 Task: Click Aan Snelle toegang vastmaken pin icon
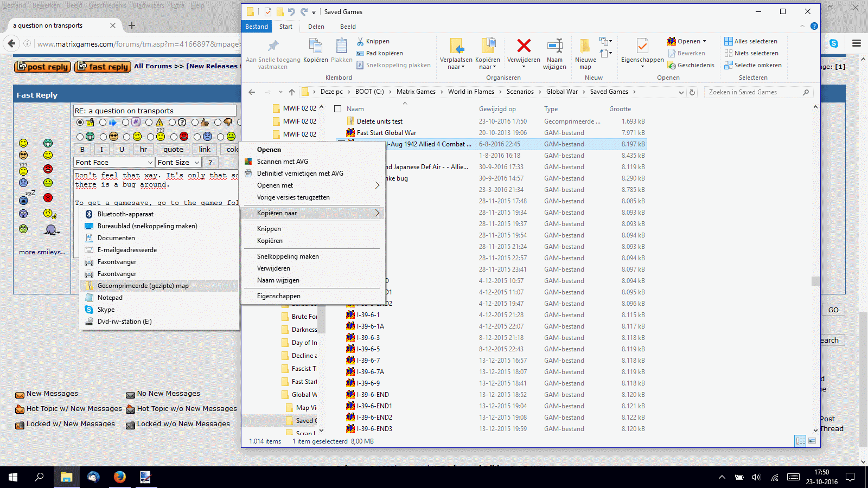273,46
